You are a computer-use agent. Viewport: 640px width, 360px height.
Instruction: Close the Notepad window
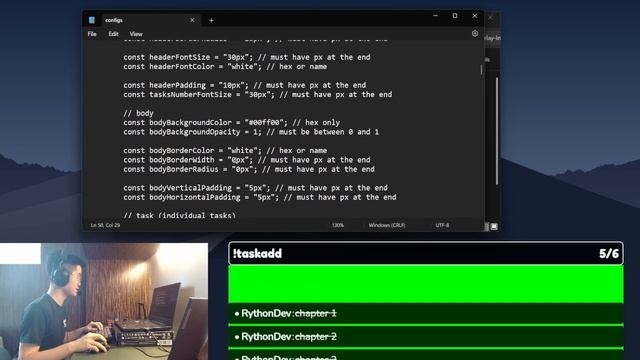click(474, 16)
